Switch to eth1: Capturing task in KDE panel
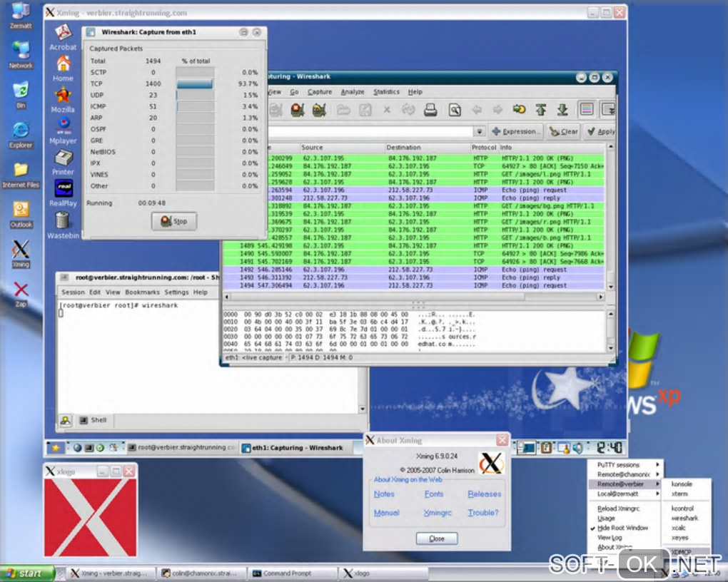The height and width of the screenshot is (582, 728). click(296, 448)
